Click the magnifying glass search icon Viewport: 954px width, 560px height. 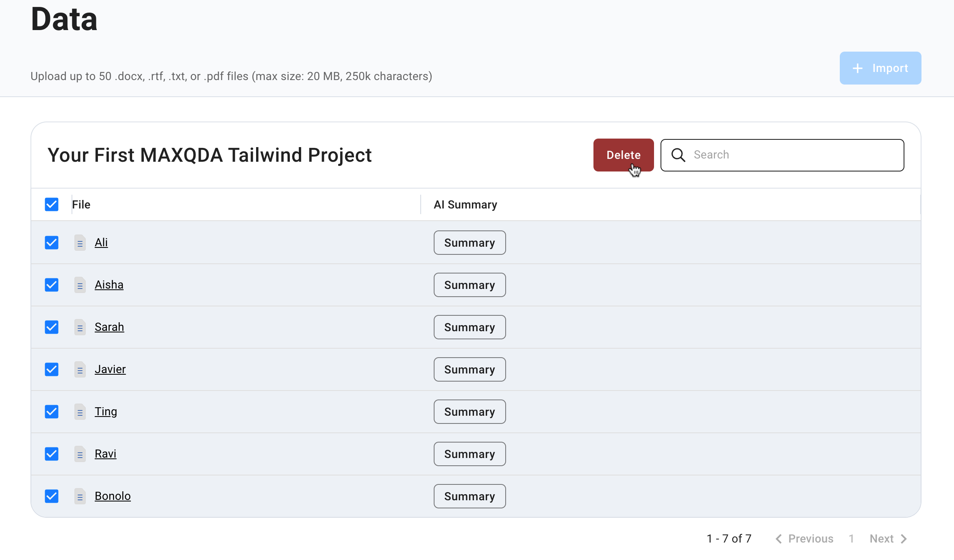tap(678, 155)
